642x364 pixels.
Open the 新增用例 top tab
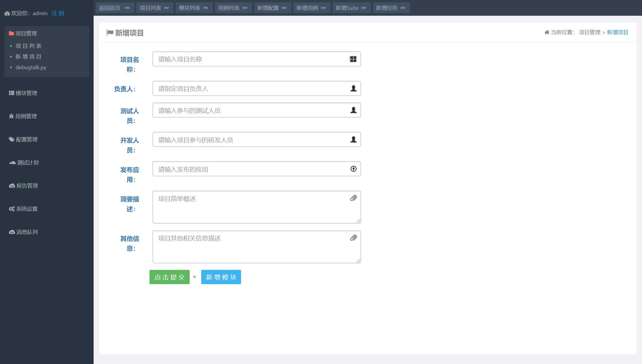[x=307, y=8]
